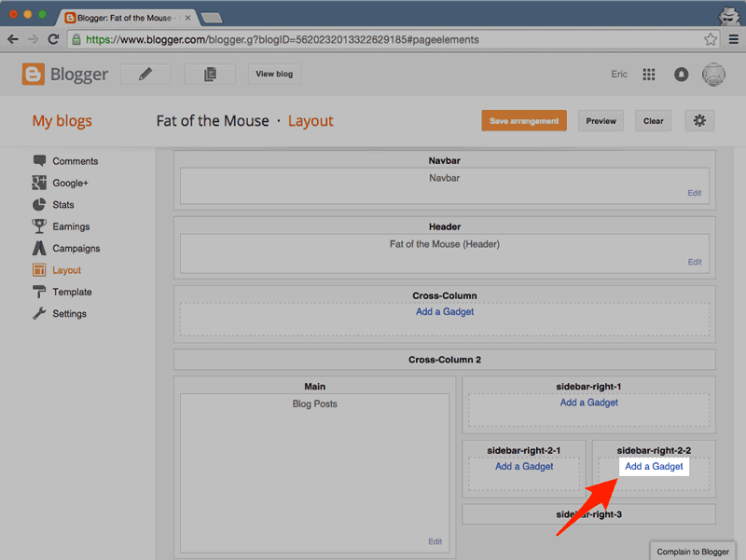
Task: Click the Stats pie chart icon
Action: click(x=39, y=204)
